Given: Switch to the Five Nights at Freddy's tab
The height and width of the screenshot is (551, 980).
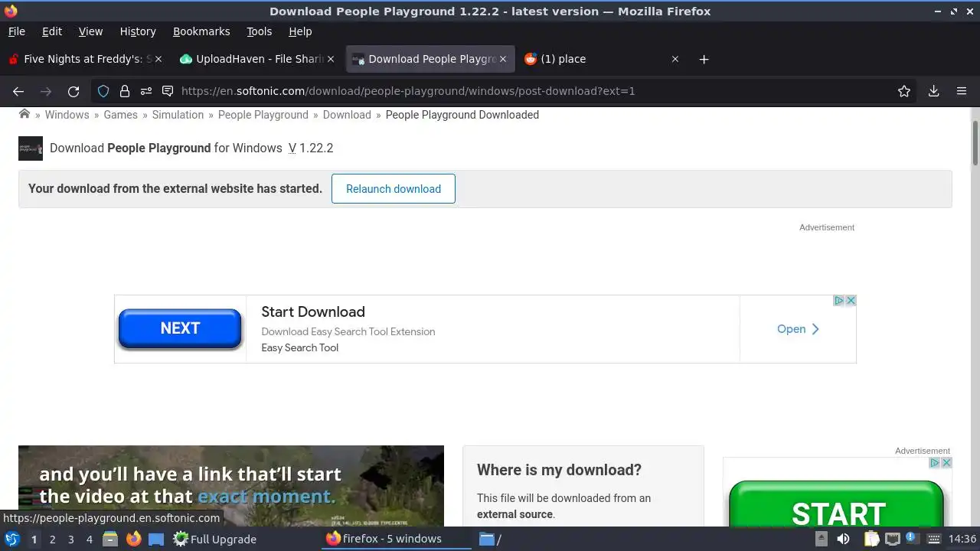Looking at the screenshot, I should 84,59.
